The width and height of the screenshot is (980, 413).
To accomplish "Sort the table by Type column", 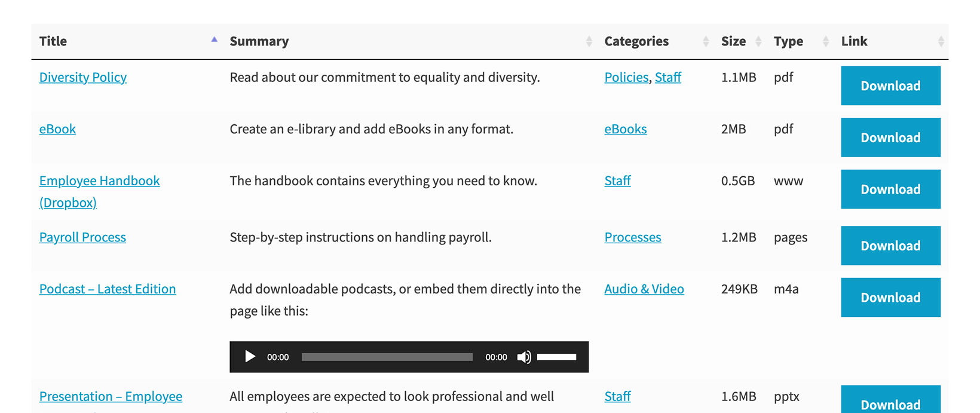I will click(x=788, y=41).
